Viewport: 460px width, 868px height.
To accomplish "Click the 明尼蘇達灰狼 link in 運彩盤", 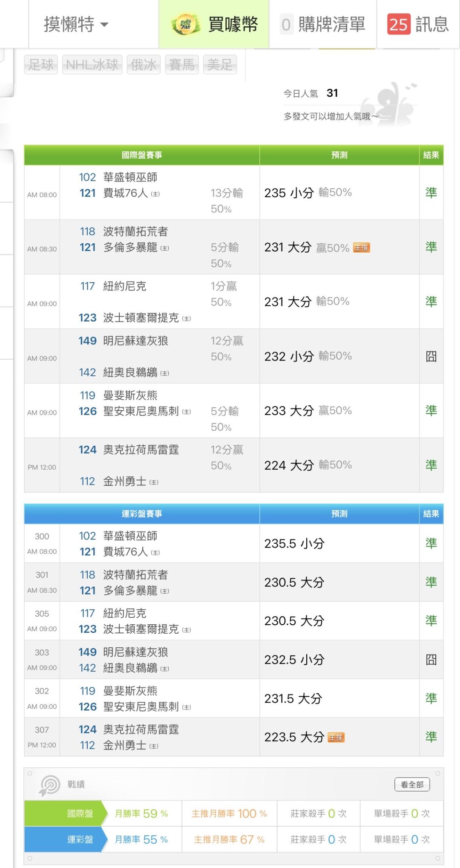I will pyautogui.click(x=135, y=652).
